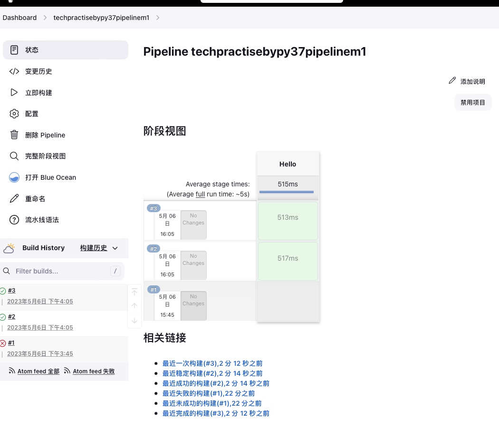Click the green status icon next to #2
The height and width of the screenshot is (448, 499).
click(3, 317)
